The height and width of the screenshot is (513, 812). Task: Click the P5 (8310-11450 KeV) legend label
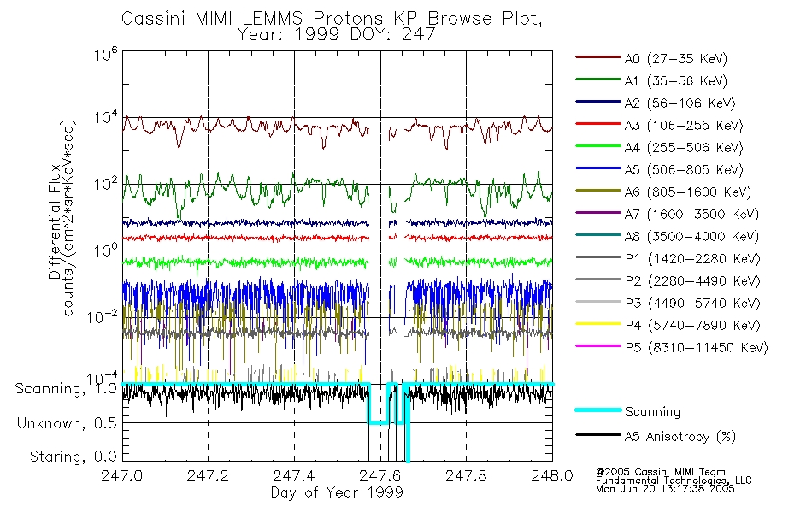pyautogui.click(x=697, y=348)
